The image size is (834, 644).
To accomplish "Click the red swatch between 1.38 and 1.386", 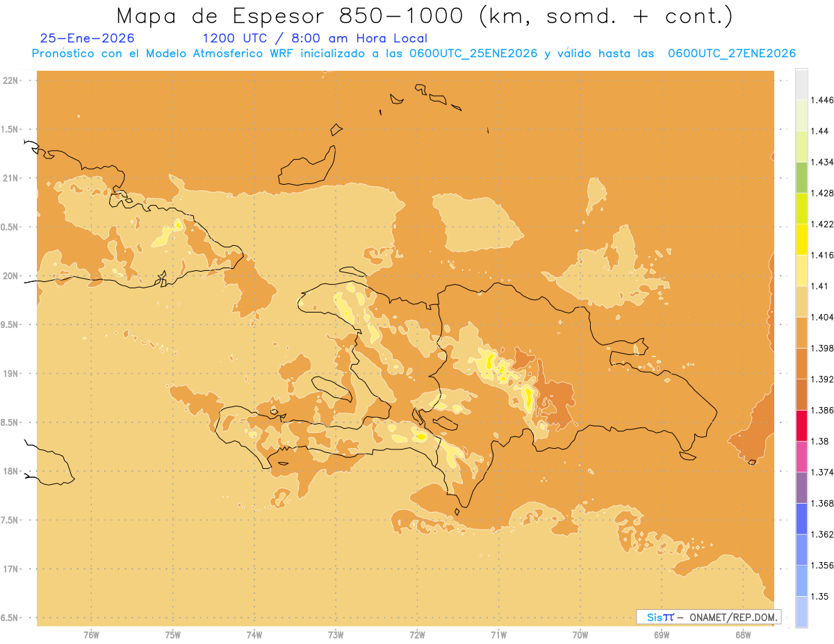I will 801,425.
